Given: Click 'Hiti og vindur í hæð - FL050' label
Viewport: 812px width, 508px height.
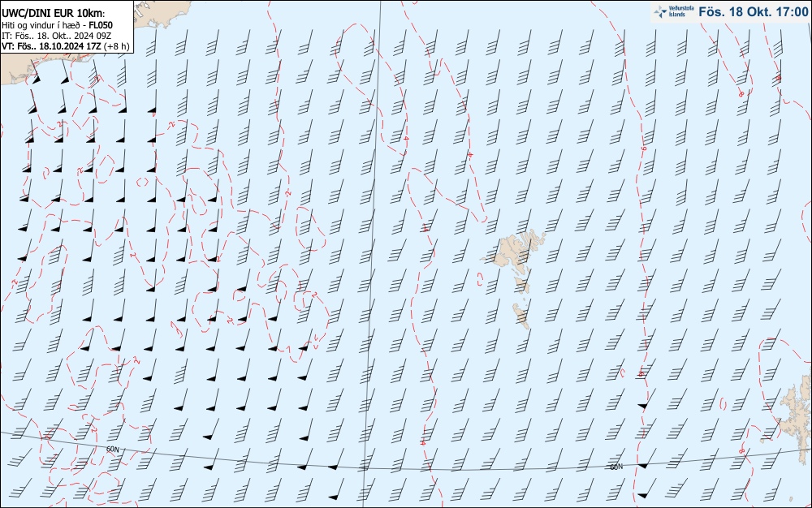Looking at the screenshot, I should 57,25.
